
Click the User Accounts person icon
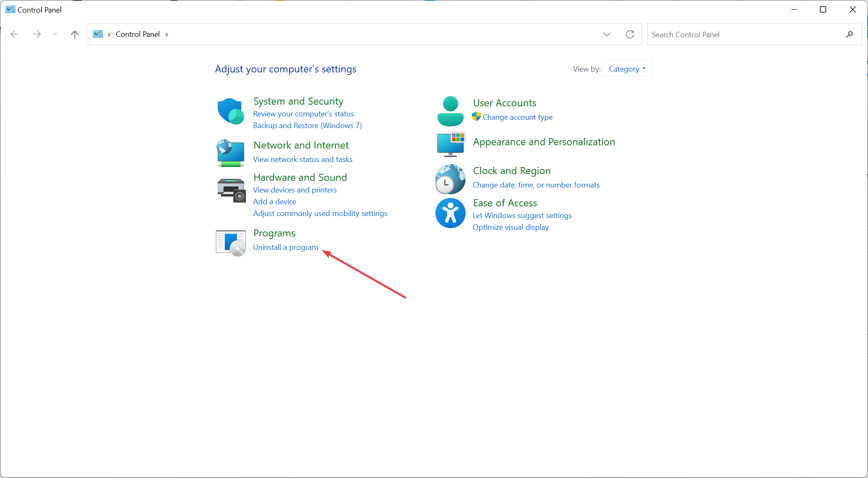click(450, 111)
